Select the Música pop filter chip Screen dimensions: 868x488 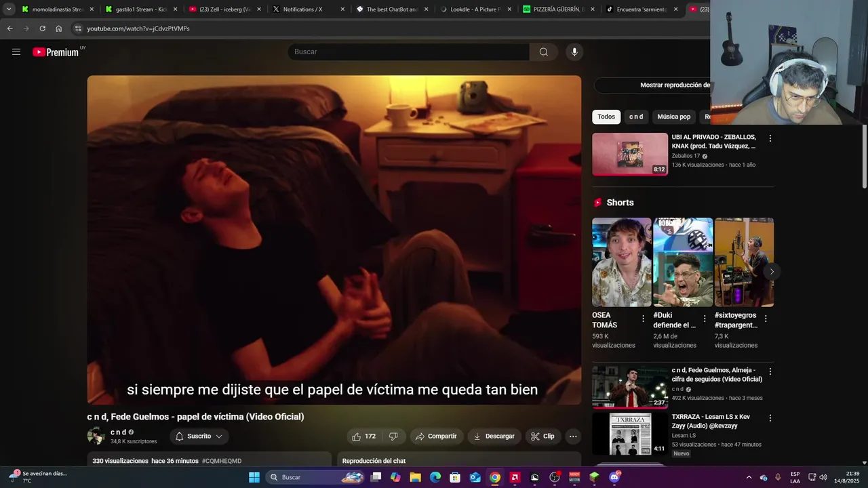(x=674, y=117)
